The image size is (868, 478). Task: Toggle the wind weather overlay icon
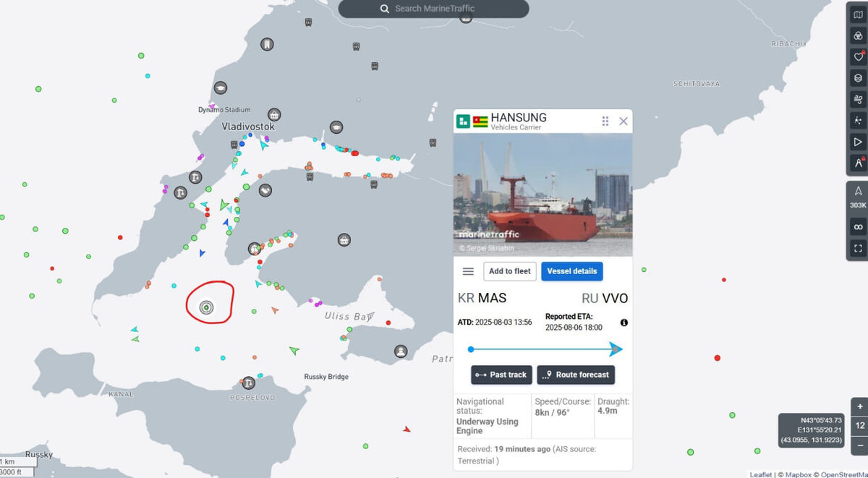click(x=858, y=99)
